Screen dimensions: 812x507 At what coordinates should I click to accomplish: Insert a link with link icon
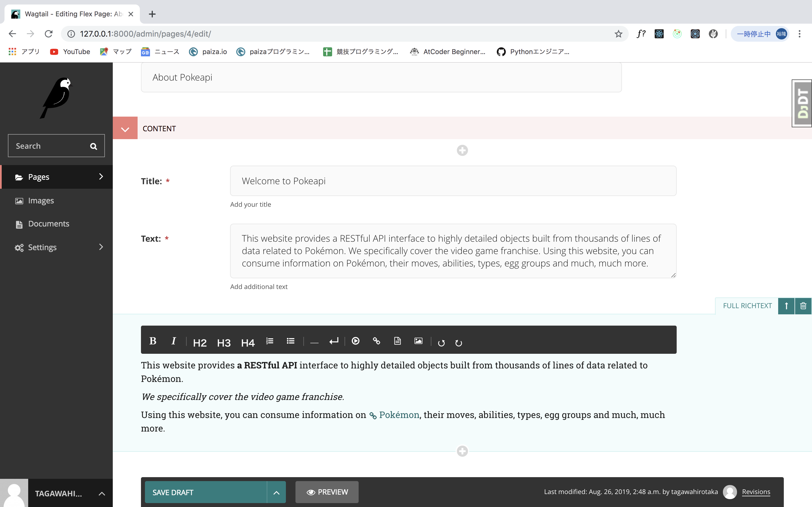[376, 341]
